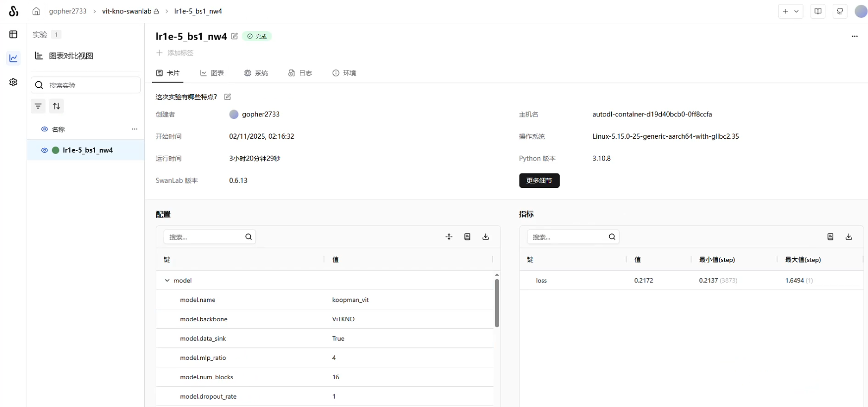Click vit-kno-swanlab project breadcrumb link

(126, 11)
